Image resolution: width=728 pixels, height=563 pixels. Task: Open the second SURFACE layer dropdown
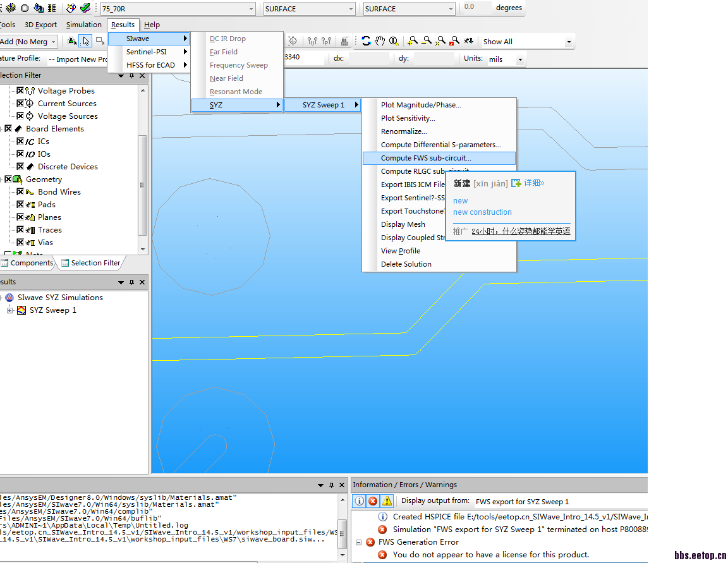451,9
